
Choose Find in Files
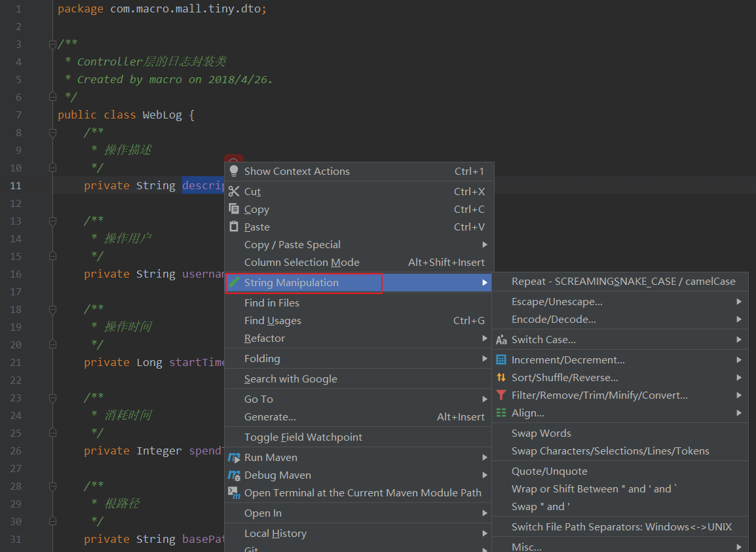pyautogui.click(x=359, y=303)
